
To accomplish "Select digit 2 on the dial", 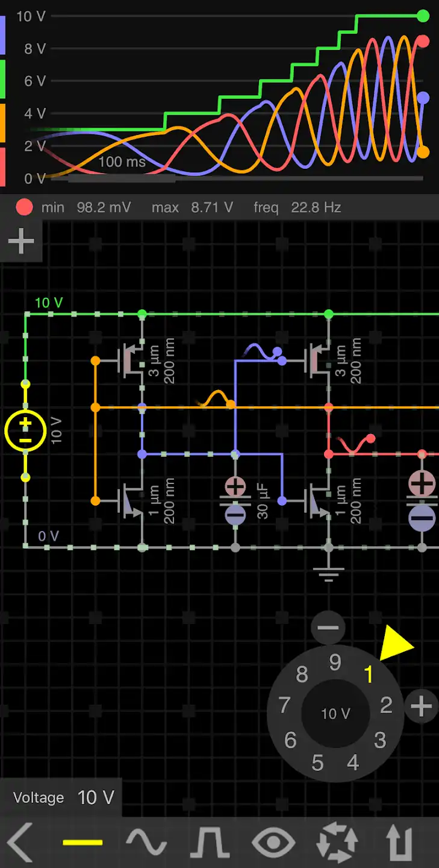I will click(x=387, y=704).
